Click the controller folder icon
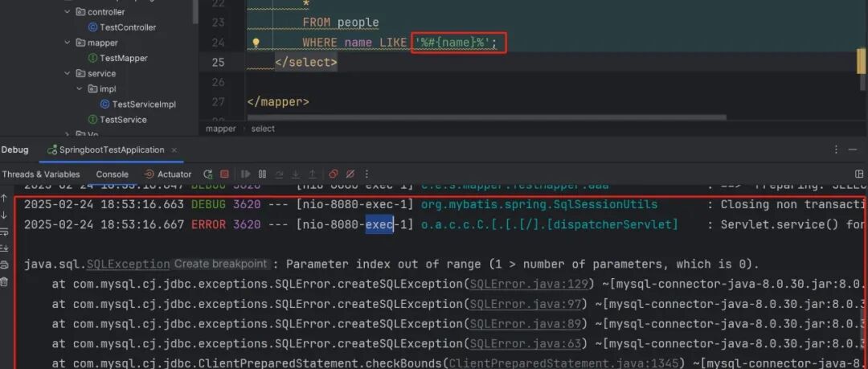Viewport: 868px width, 369px height. click(81, 11)
